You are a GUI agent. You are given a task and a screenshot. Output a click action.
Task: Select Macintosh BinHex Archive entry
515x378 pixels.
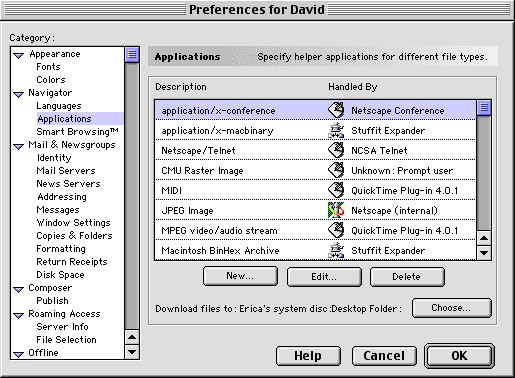click(x=315, y=250)
